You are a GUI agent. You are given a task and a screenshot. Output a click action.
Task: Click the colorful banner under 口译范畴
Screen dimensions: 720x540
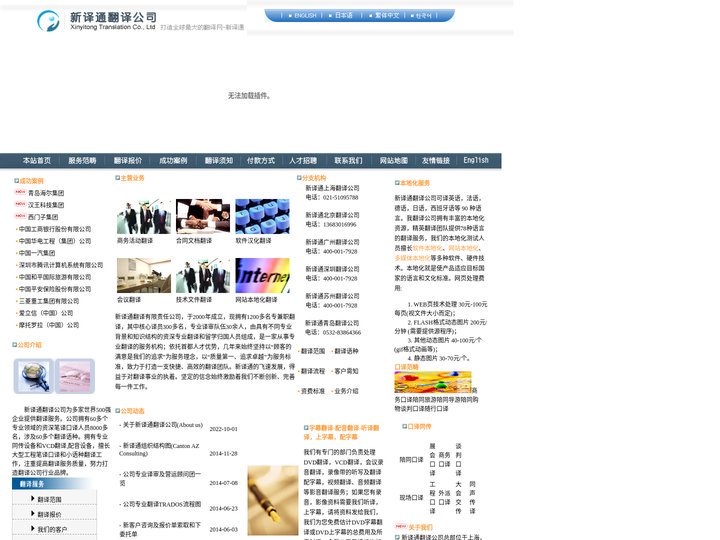pyautogui.click(x=433, y=382)
